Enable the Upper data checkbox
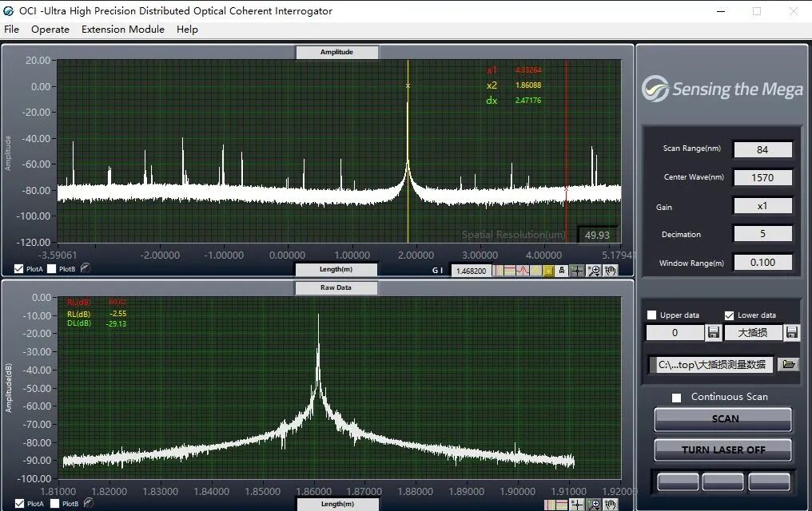This screenshot has width=812, height=511. [x=652, y=315]
